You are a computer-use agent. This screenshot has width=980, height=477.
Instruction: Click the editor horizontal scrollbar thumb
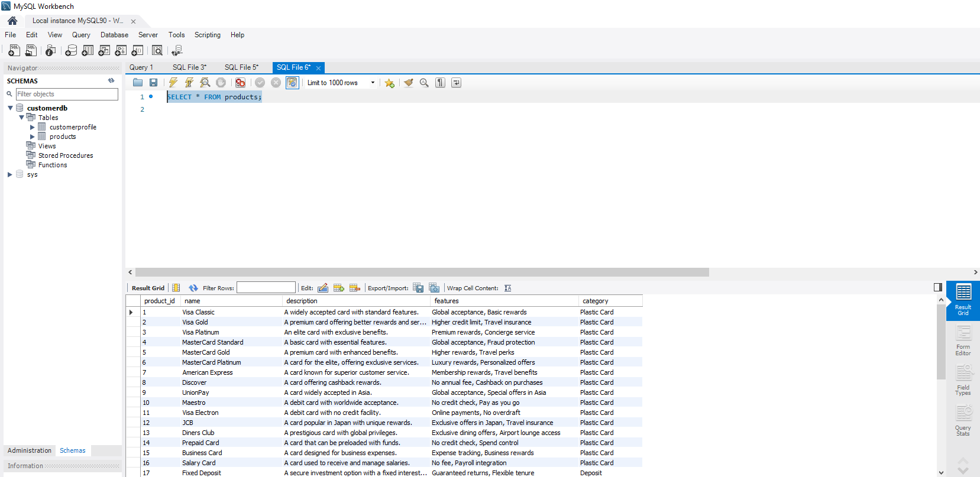[422, 272]
